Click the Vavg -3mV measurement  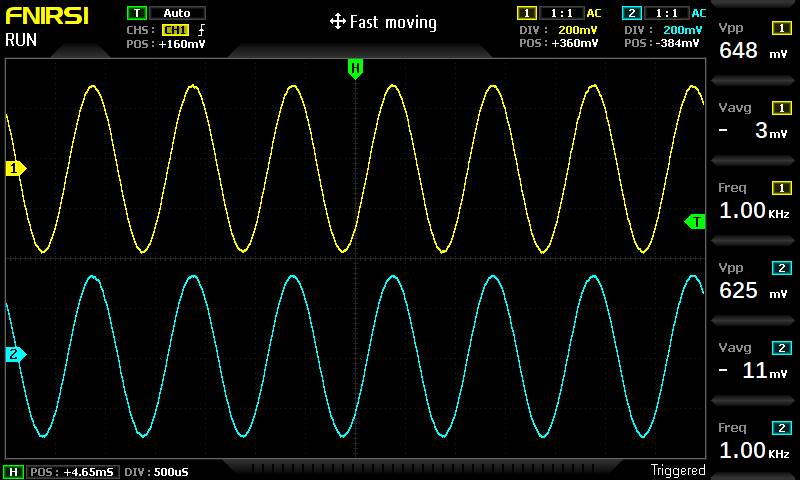[753, 131]
